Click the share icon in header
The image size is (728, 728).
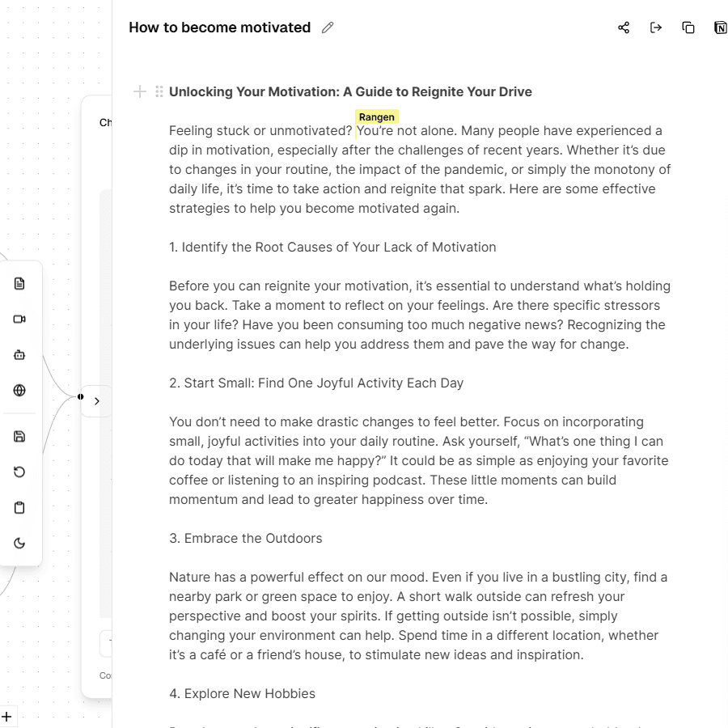[624, 28]
